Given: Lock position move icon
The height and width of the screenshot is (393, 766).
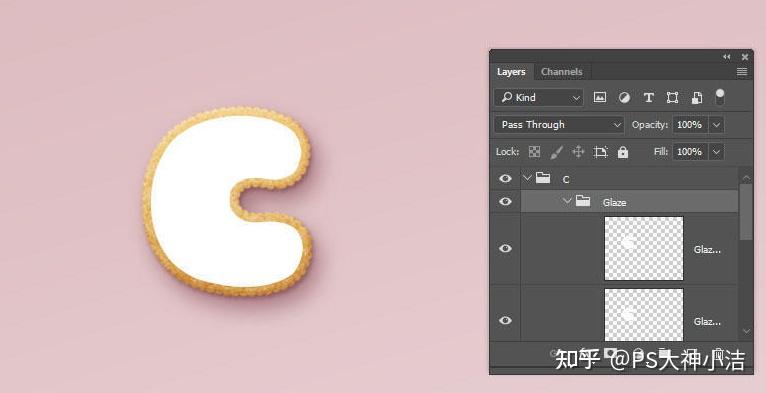Looking at the screenshot, I should click(x=578, y=152).
